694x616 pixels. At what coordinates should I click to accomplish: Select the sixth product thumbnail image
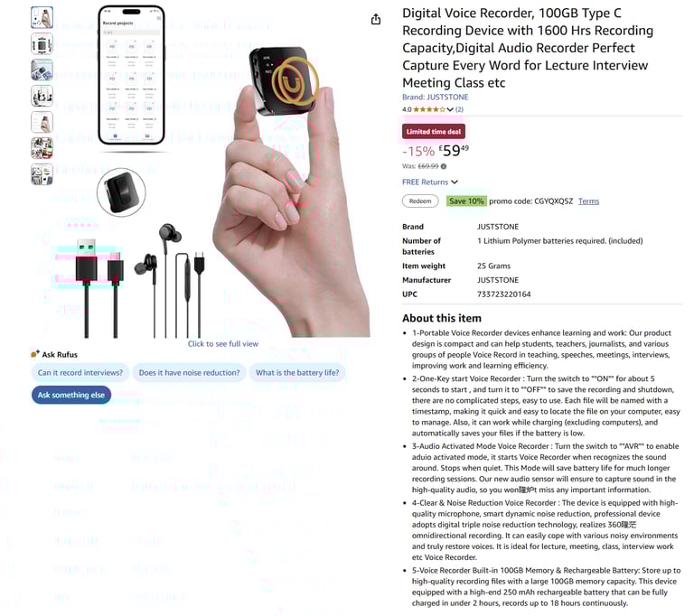pos(42,148)
